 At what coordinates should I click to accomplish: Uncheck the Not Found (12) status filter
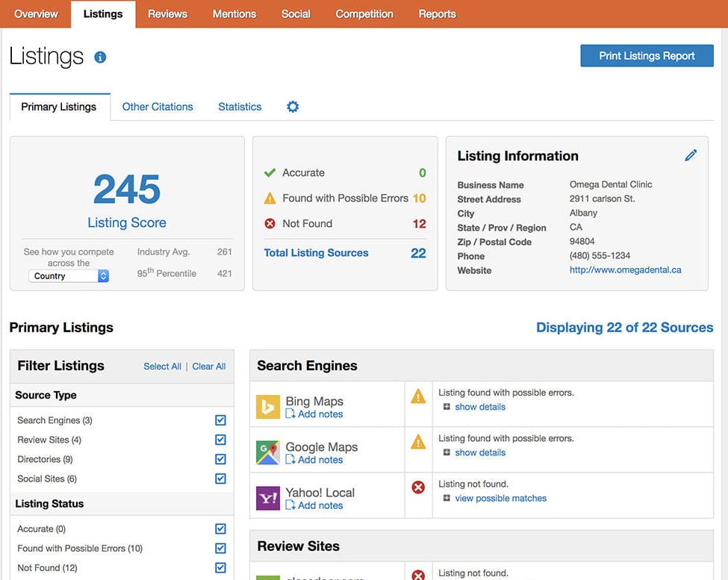tap(220, 567)
